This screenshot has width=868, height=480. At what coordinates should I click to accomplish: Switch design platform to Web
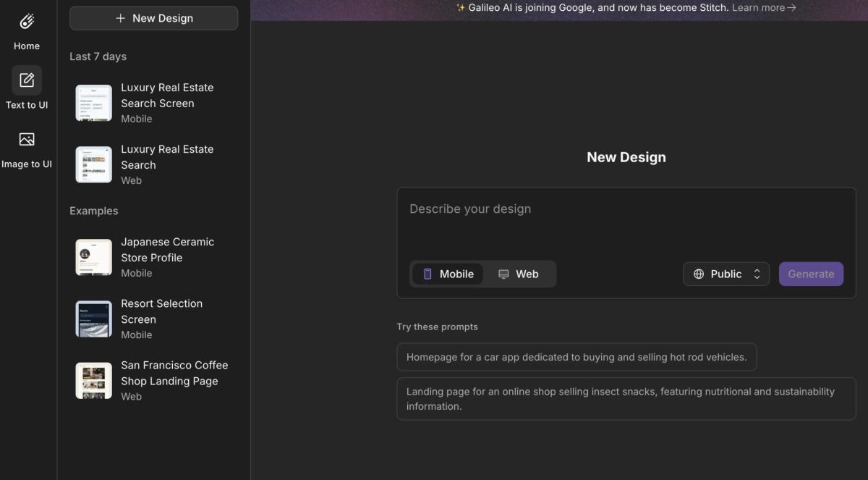[x=519, y=274]
